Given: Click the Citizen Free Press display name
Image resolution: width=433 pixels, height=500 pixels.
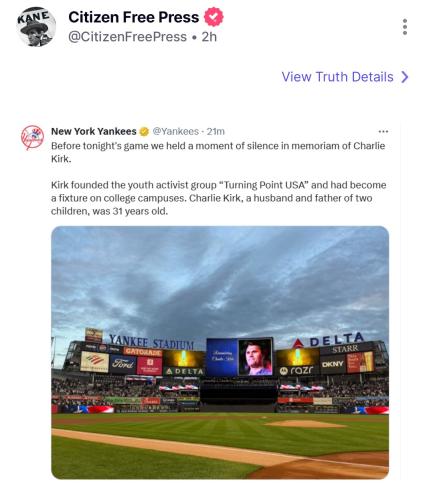Looking at the screenshot, I should click(134, 17).
